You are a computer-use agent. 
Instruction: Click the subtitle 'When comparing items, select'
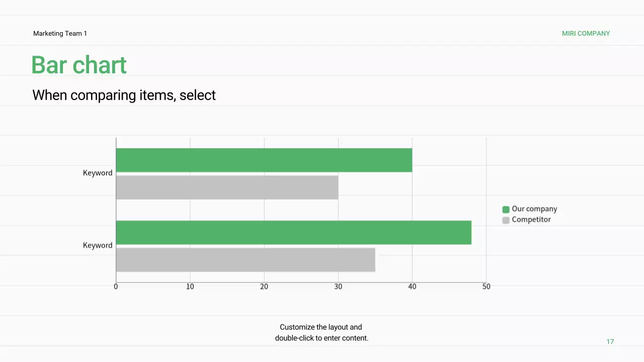124,95
